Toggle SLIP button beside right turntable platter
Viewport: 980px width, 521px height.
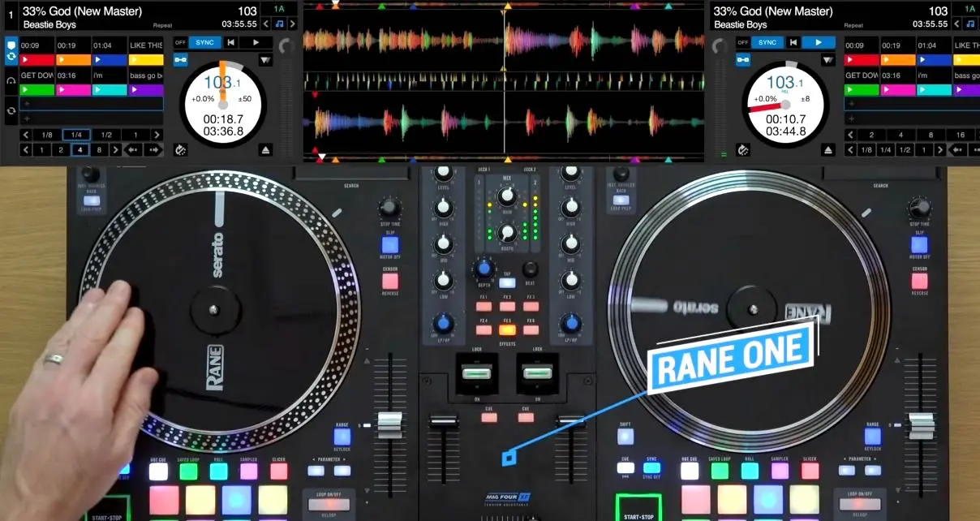pos(919,245)
